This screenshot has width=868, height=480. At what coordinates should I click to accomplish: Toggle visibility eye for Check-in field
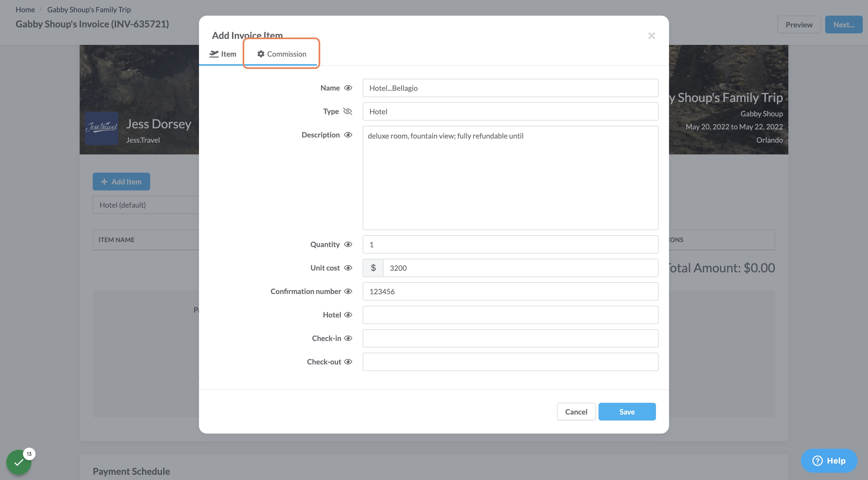click(348, 338)
